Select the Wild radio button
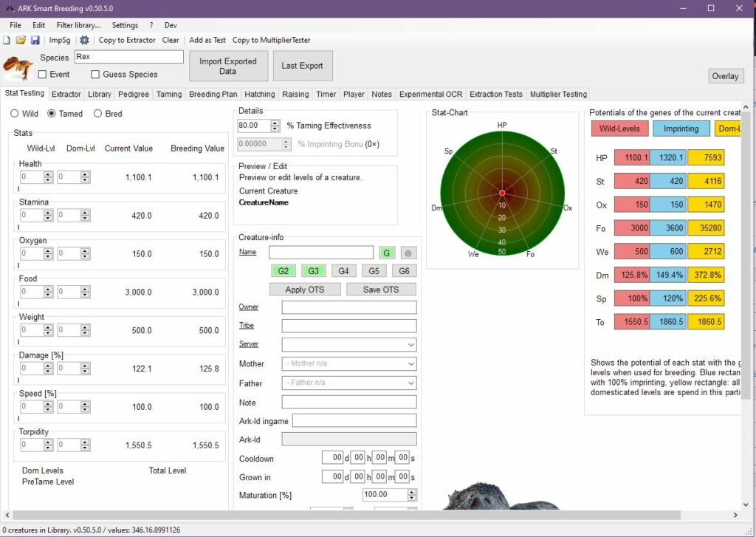 click(x=15, y=114)
